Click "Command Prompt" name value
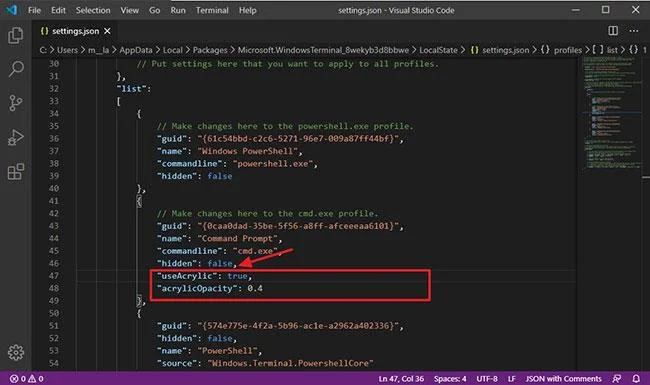Image resolution: width=650 pixels, height=385 pixels. (237, 238)
